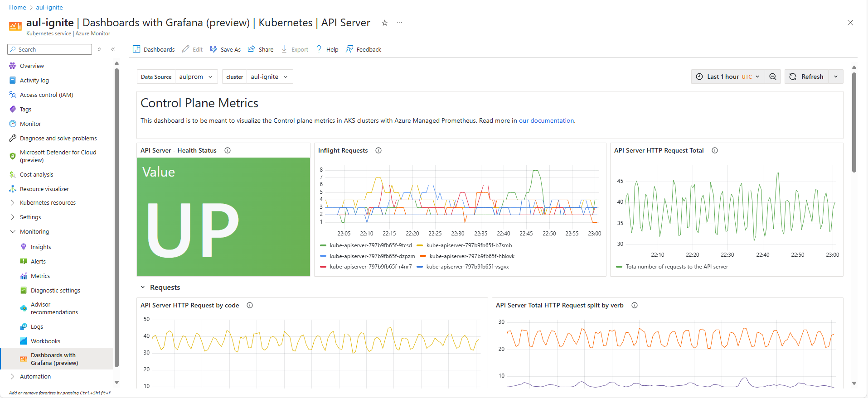Toggle the Tota number of requests legend entry
The height and width of the screenshot is (398, 868).
click(676, 267)
